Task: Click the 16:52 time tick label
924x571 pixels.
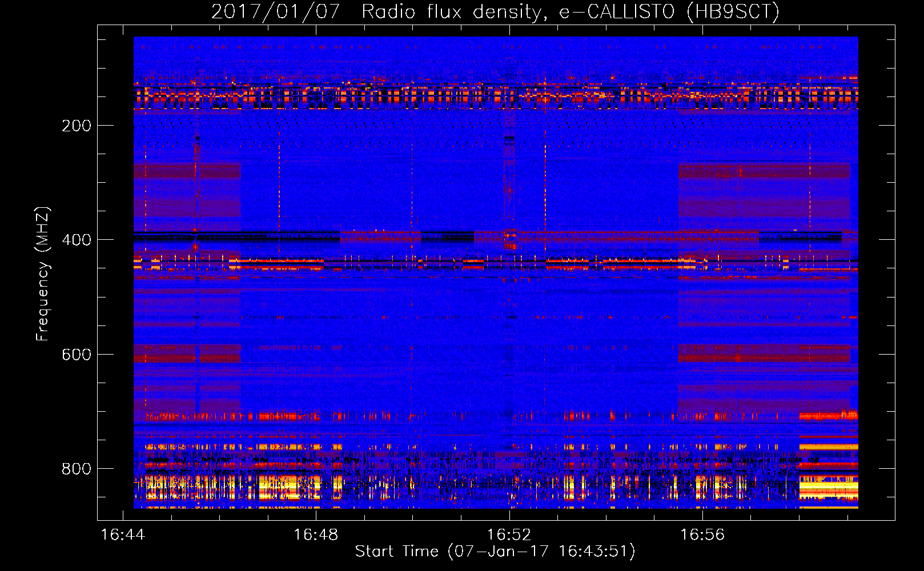Action: tap(509, 534)
